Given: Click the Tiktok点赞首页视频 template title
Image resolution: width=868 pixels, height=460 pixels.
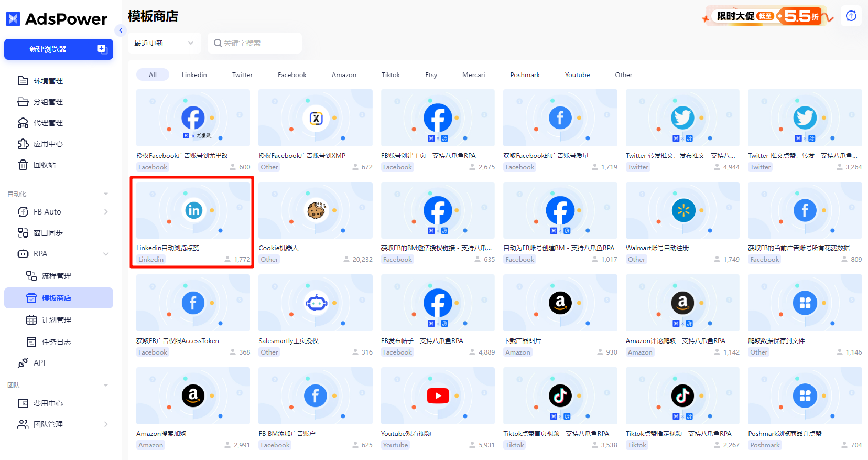Looking at the screenshot, I should tap(556, 434).
